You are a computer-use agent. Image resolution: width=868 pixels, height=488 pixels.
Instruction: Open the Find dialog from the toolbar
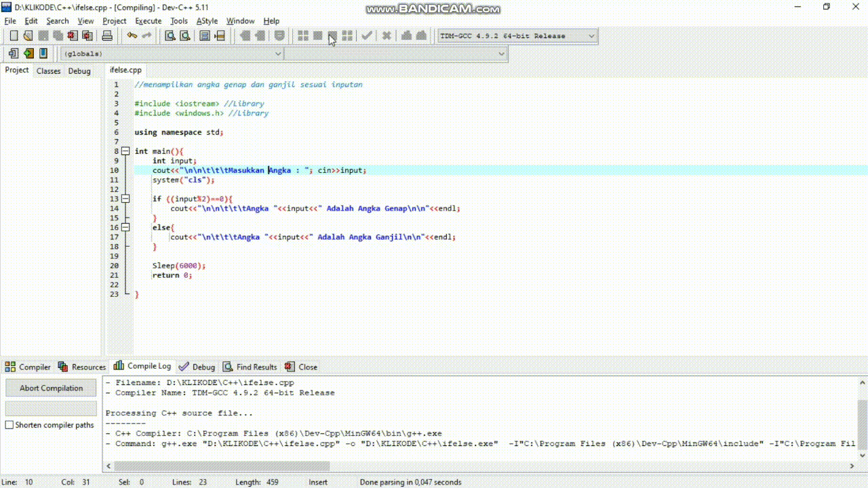(x=170, y=36)
